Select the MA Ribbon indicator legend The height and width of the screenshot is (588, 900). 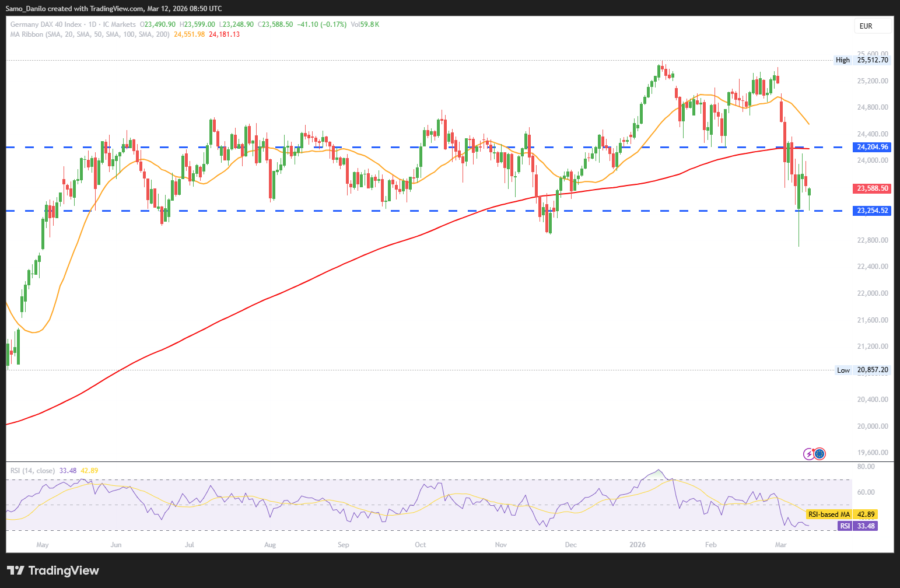(90, 34)
